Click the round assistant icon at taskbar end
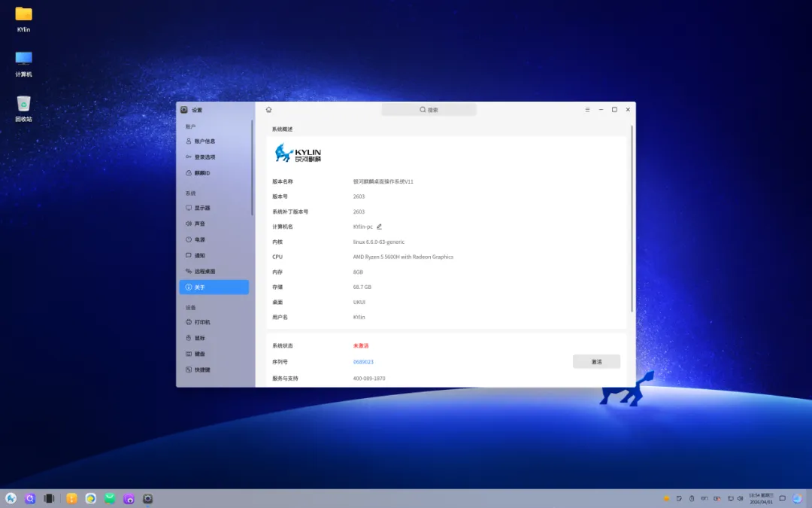This screenshot has width=812, height=508. (798, 499)
